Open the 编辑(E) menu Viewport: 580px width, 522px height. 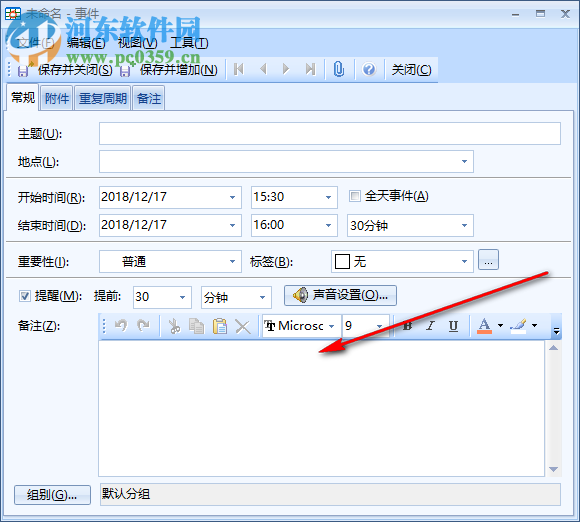(x=86, y=43)
